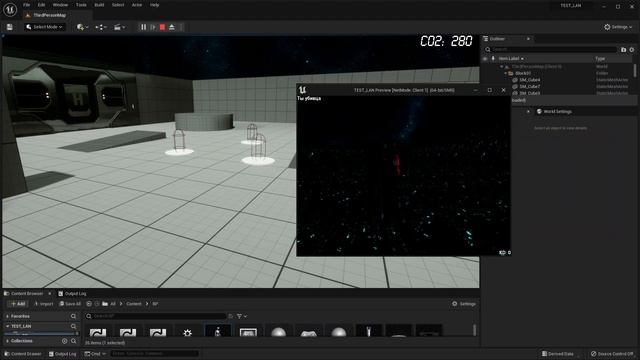Open the Edit menu

(x=41, y=5)
